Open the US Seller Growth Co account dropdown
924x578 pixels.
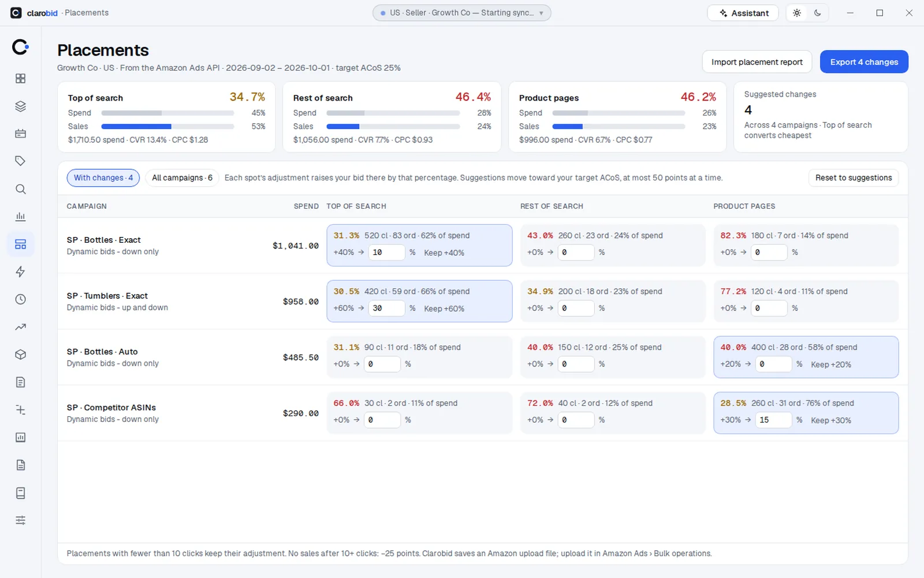click(462, 13)
